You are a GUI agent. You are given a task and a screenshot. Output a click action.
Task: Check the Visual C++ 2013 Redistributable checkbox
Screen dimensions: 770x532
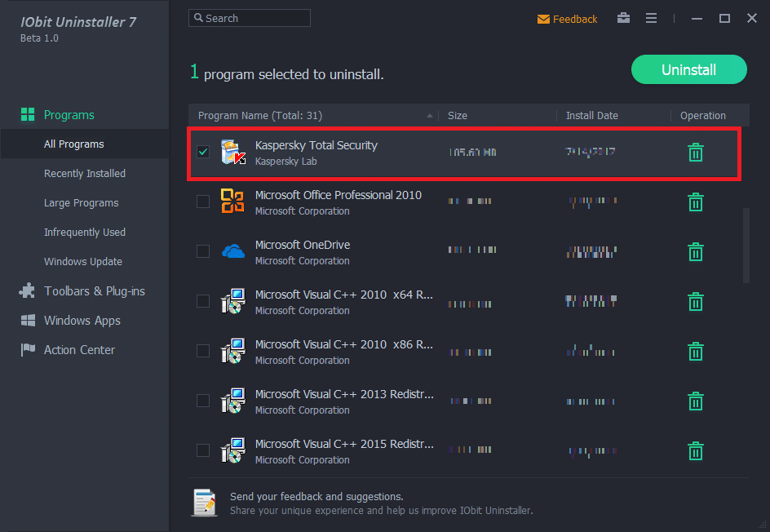pyautogui.click(x=203, y=401)
